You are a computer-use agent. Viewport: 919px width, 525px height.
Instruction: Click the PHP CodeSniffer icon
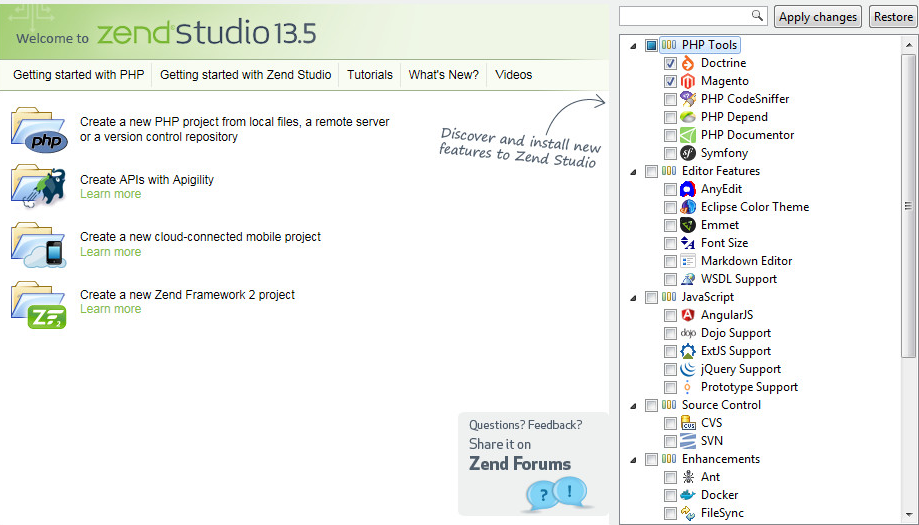(687, 99)
